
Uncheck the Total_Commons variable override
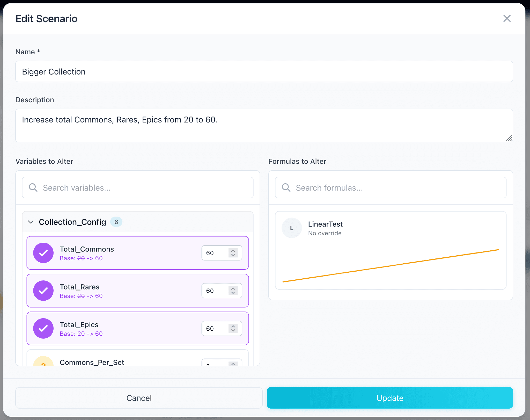coord(43,253)
